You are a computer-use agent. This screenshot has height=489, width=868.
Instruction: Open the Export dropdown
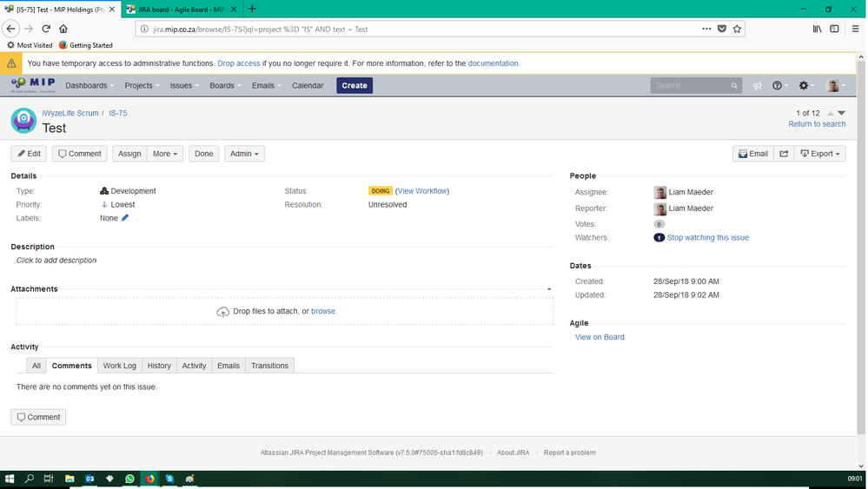[x=820, y=154]
